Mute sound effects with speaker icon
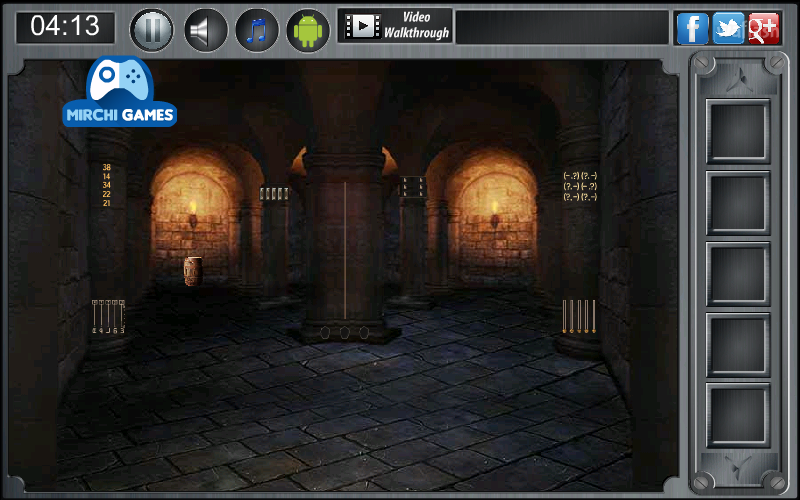 205,30
